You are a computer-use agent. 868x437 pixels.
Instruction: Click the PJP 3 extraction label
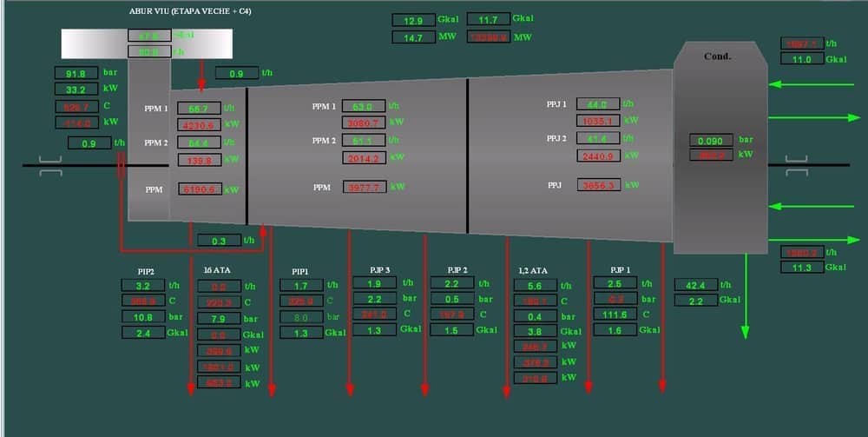click(380, 269)
